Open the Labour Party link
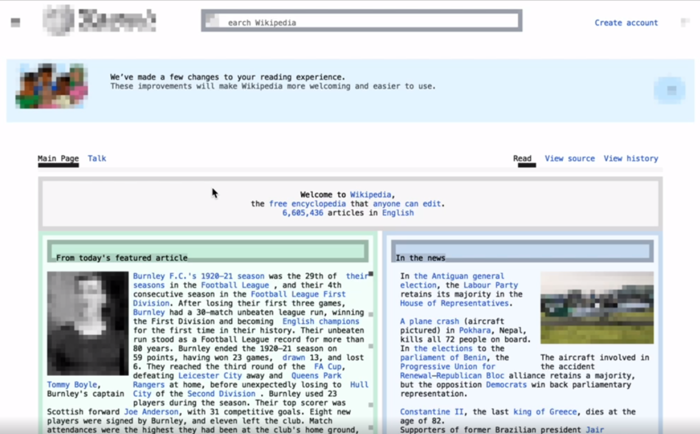 491,285
